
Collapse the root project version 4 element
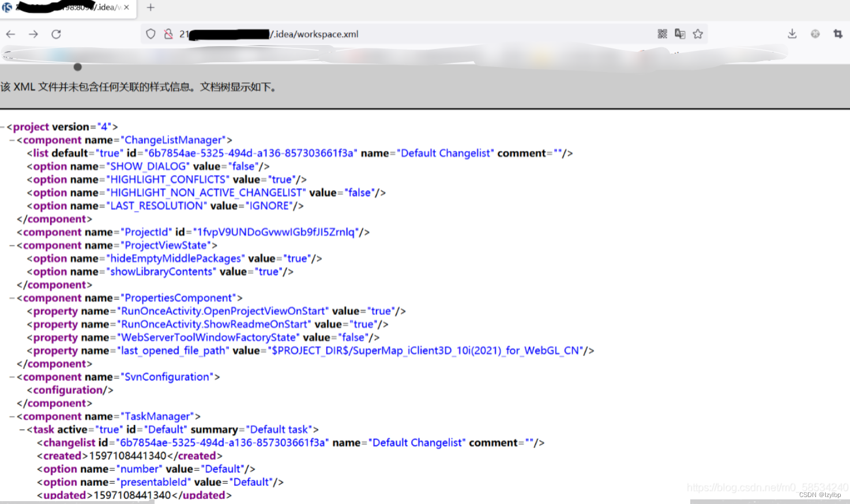pos(3,126)
